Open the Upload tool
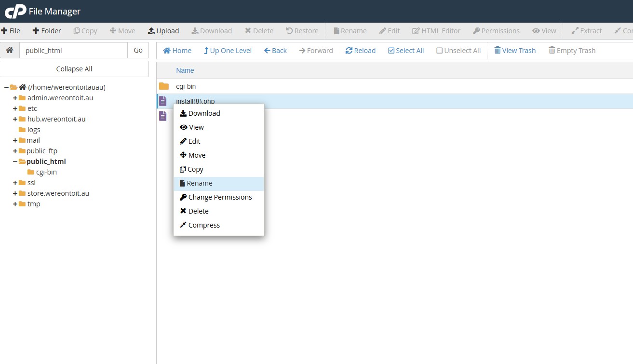The height and width of the screenshot is (364, 633). coord(163,31)
